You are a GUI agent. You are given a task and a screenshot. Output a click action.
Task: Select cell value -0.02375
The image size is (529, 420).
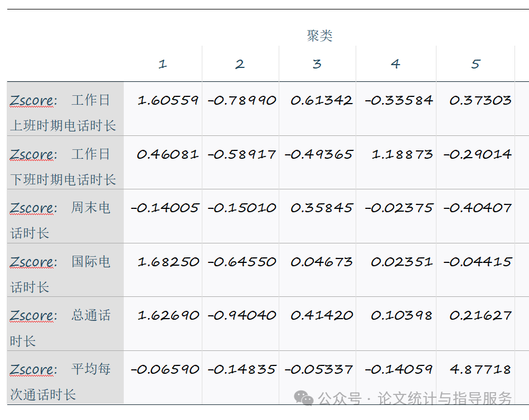point(399,208)
